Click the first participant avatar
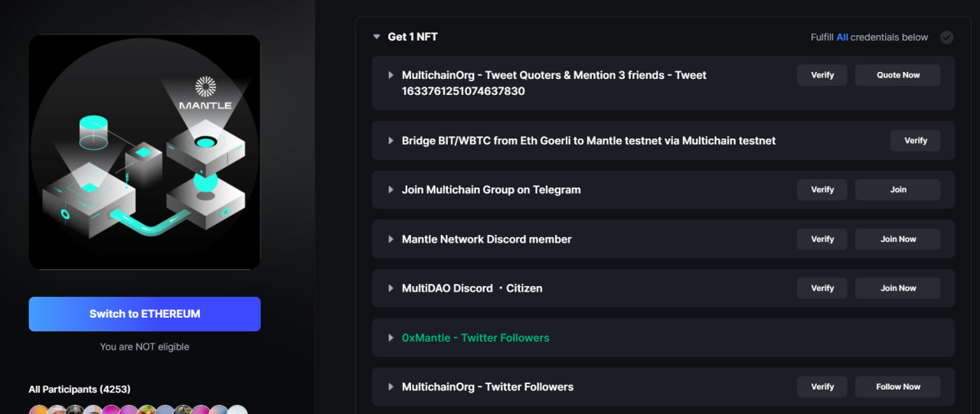980x414 pixels. pyautogui.click(x=38, y=411)
